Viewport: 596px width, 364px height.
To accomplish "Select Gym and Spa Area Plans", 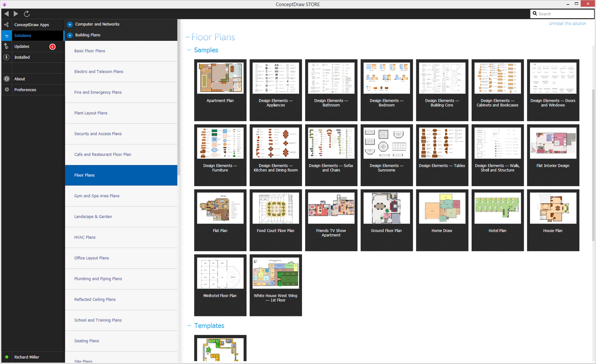I will pyautogui.click(x=121, y=196).
